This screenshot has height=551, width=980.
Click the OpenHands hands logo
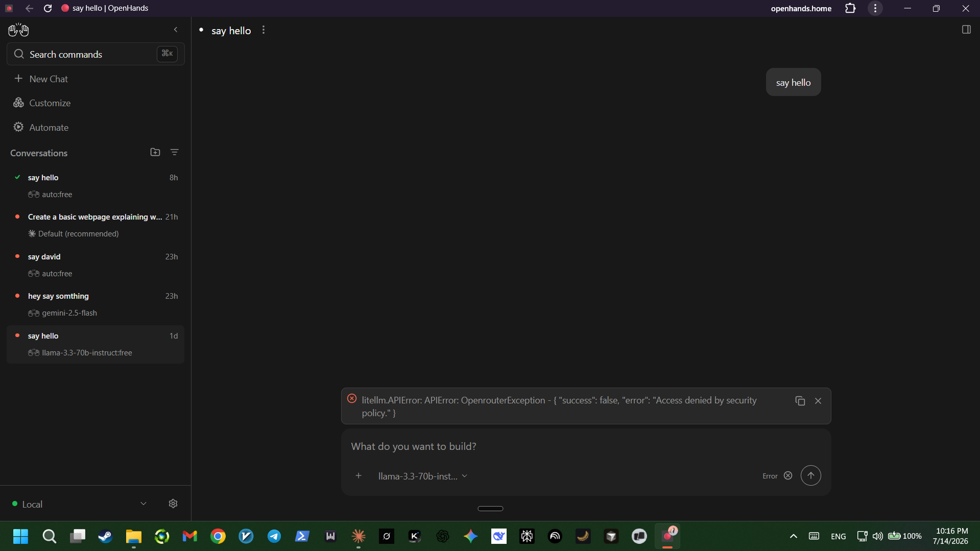coord(18,30)
